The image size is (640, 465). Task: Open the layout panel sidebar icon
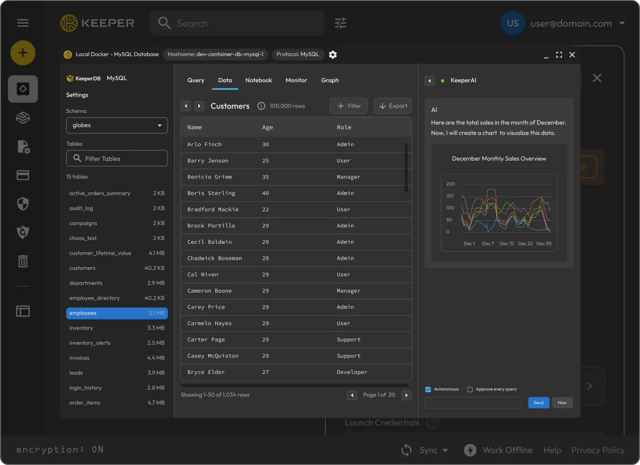(x=23, y=311)
